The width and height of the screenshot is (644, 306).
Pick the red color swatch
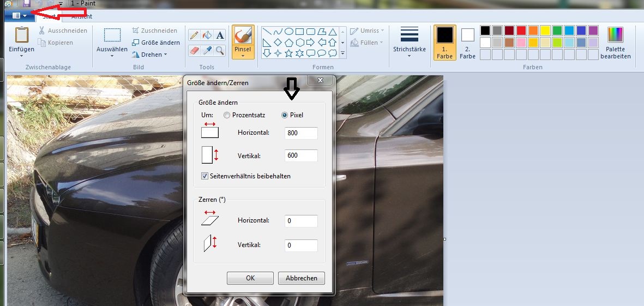coord(521,31)
